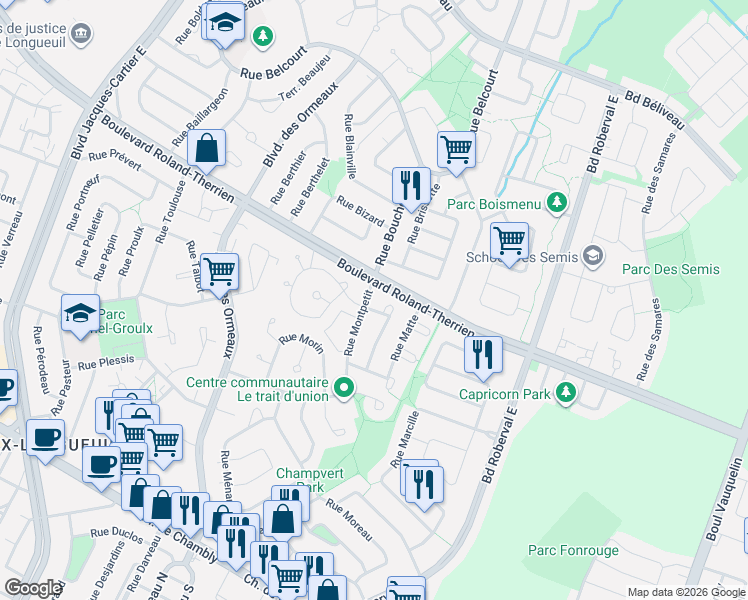
Task: Click the Map data ©2026 Google text
Action: point(686,593)
